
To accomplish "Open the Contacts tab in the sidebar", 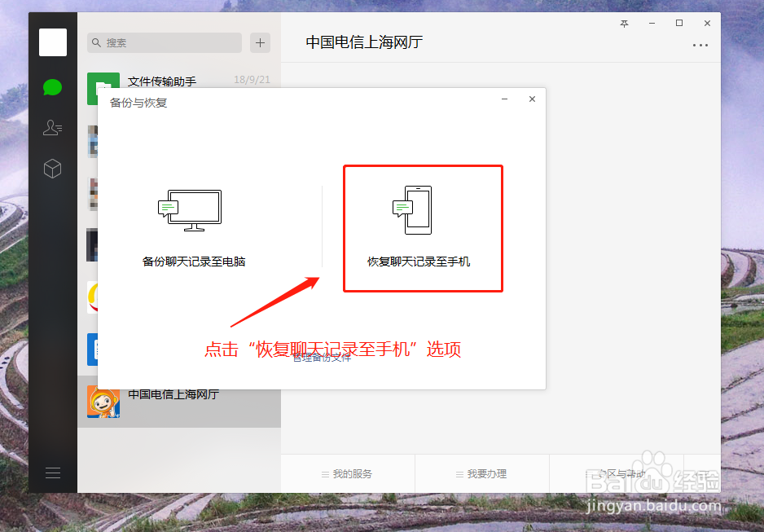I will [x=52, y=128].
